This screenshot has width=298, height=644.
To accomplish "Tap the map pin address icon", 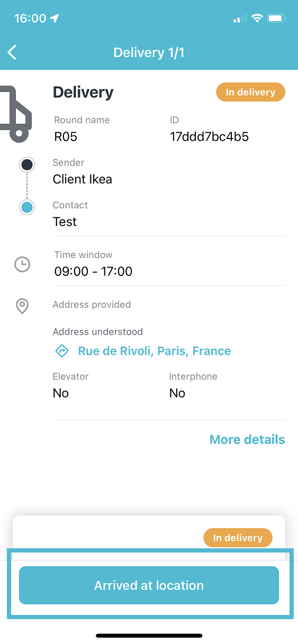I will tap(22, 306).
